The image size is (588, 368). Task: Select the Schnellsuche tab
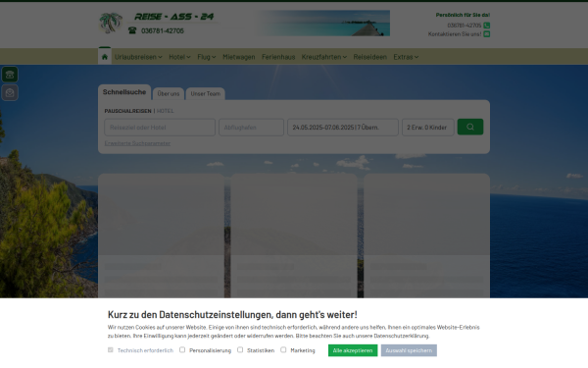coord(124,92)
